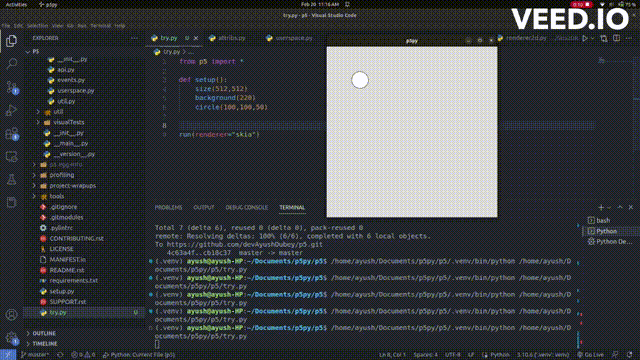Create a new terminal with plus icon

click(x=601, y=207)
